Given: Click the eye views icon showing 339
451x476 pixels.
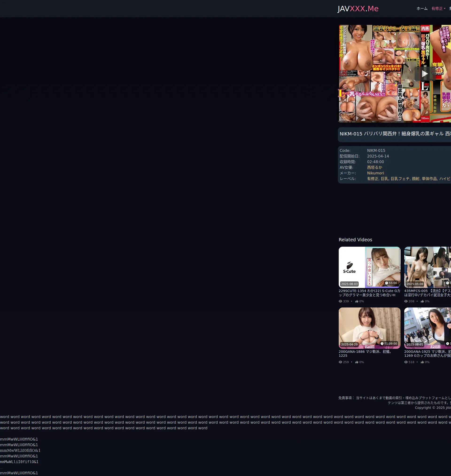Looking at the screenshot, I should (340, 301).
